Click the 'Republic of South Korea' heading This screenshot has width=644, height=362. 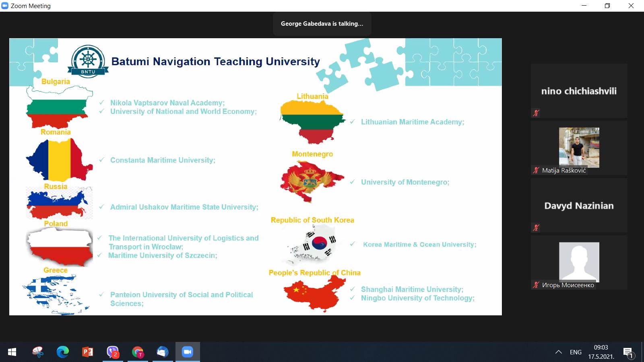312,220
